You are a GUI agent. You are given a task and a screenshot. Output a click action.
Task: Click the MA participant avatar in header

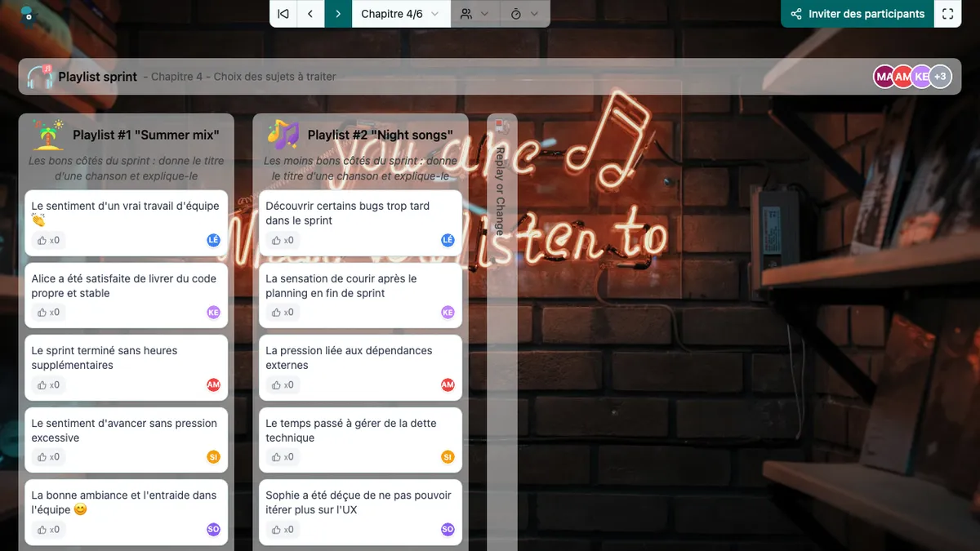coord(884,77)
